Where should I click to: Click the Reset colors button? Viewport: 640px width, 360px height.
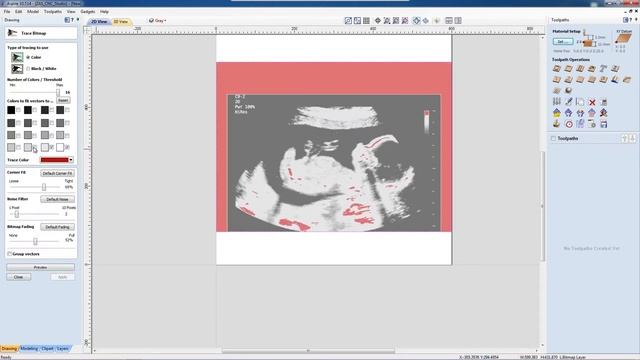point(63,100)
